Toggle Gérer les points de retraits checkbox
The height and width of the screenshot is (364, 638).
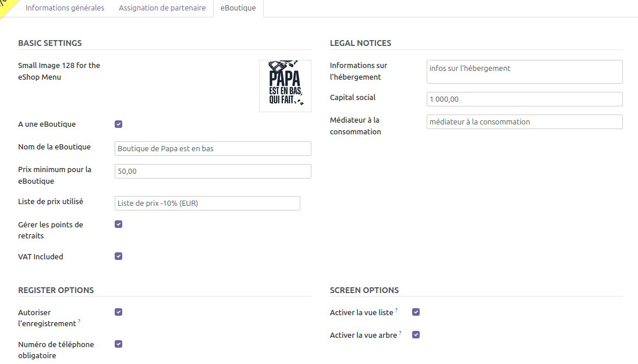(119, 224)
